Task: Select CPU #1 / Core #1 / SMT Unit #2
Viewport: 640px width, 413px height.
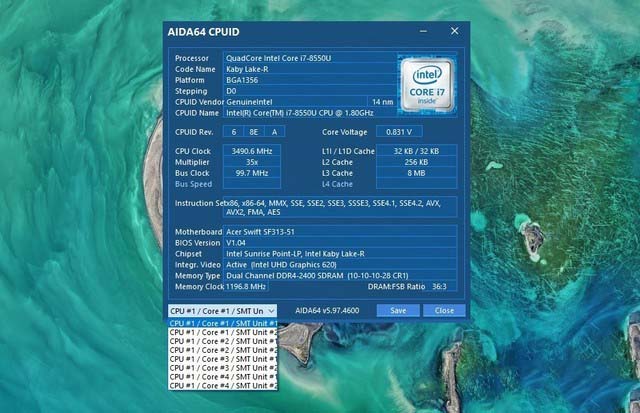Action: pyautogui.click(x=223, y=332)
